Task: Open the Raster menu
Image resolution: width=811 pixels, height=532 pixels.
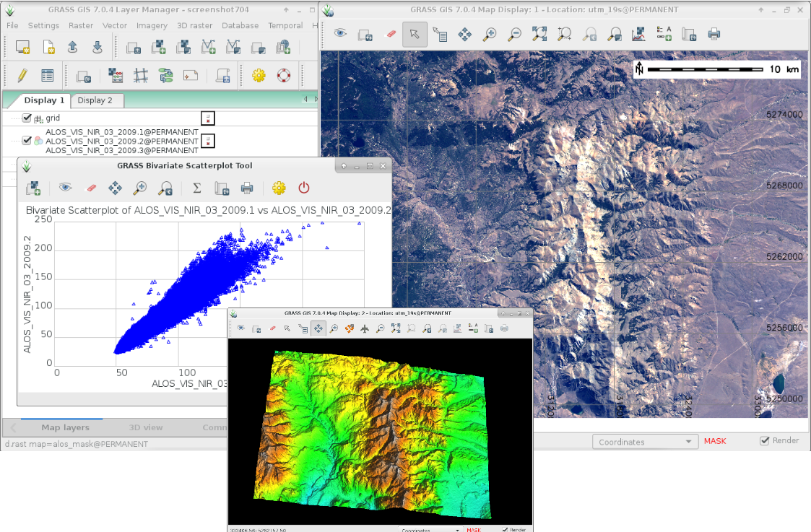Action: click(x=81, y=25)
